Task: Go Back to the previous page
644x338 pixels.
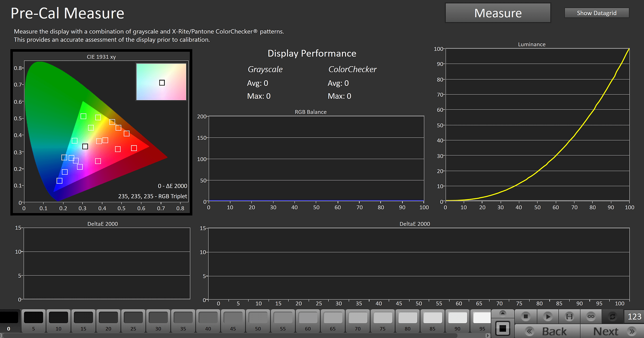Action: click(547, 331)
